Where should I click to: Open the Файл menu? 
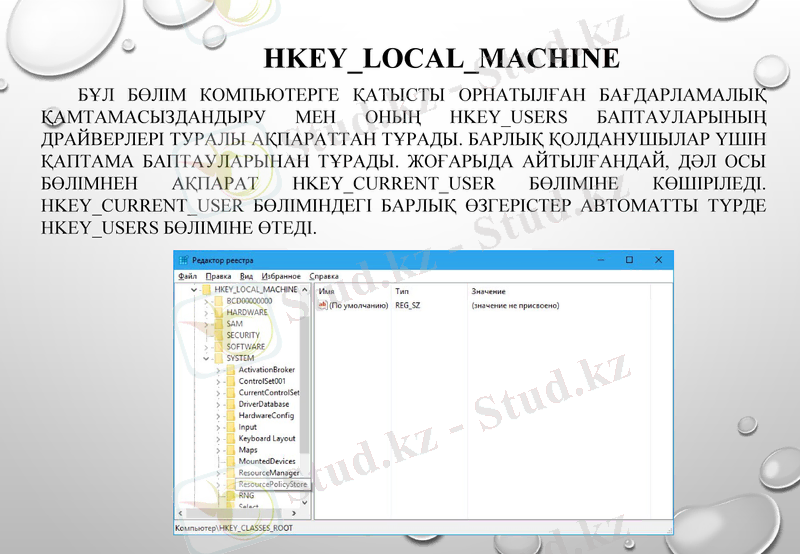pyautogui.click(x=187, y=276)
